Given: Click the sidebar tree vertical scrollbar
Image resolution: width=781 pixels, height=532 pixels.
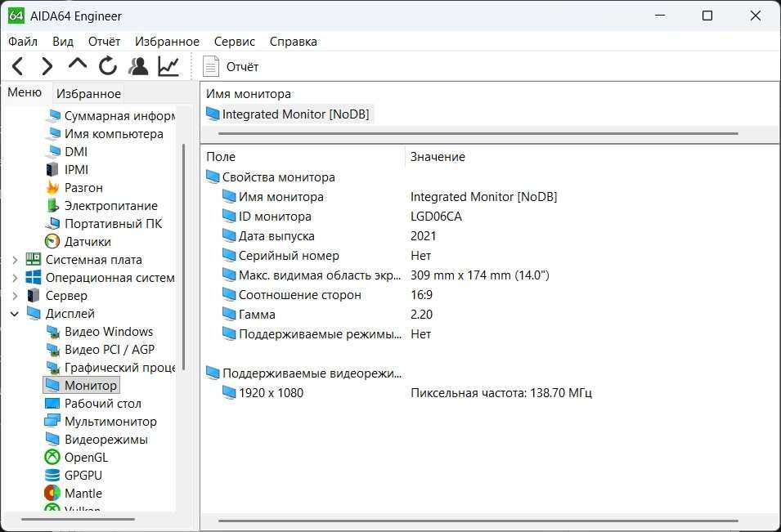Looking at the screenshot, I should (x=184, y=257).
